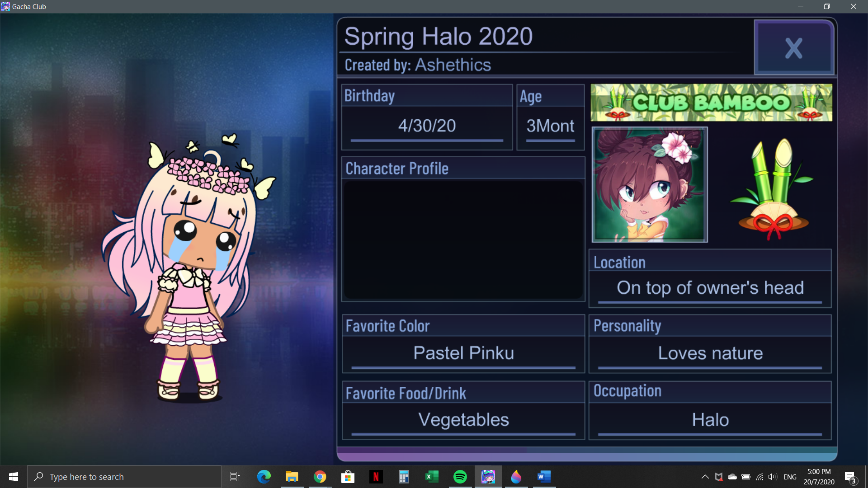Change Favorite Color Pastel Pinku field
The image size is (868, 488).
(x=463, y=353)
